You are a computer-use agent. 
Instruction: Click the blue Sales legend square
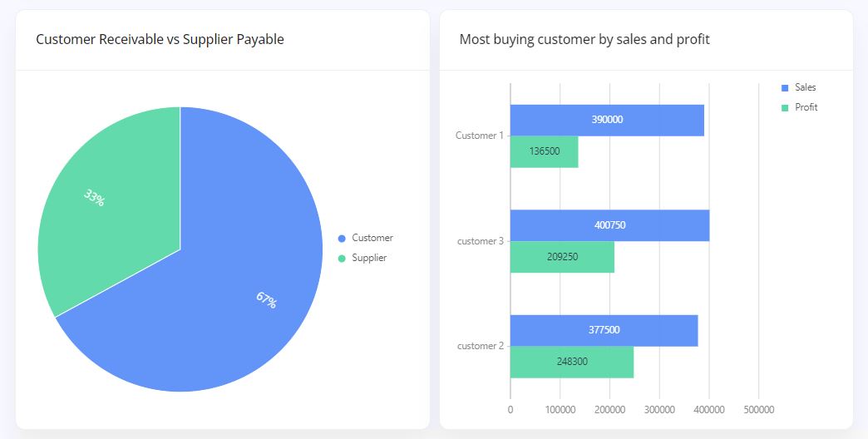[785, 87]
